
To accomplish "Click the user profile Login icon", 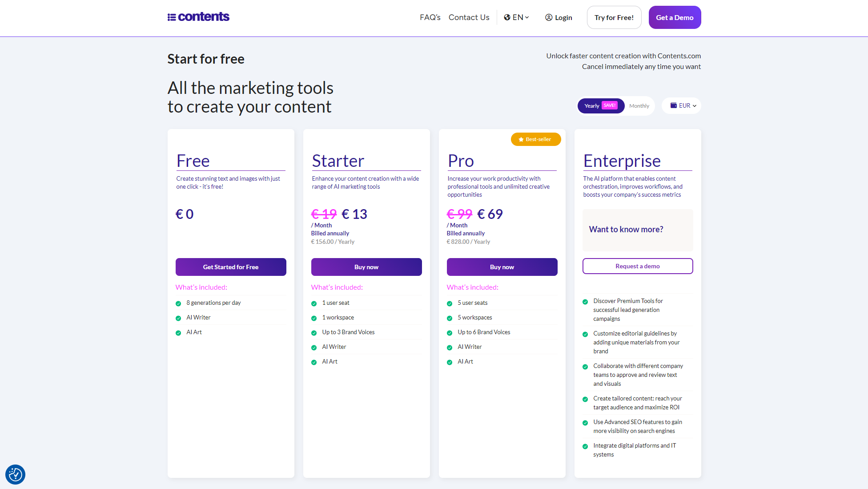I will coord(549,17).
